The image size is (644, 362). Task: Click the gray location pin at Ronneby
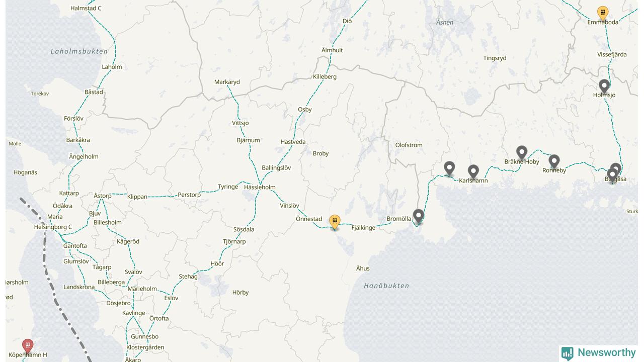(x=554, y=162)
